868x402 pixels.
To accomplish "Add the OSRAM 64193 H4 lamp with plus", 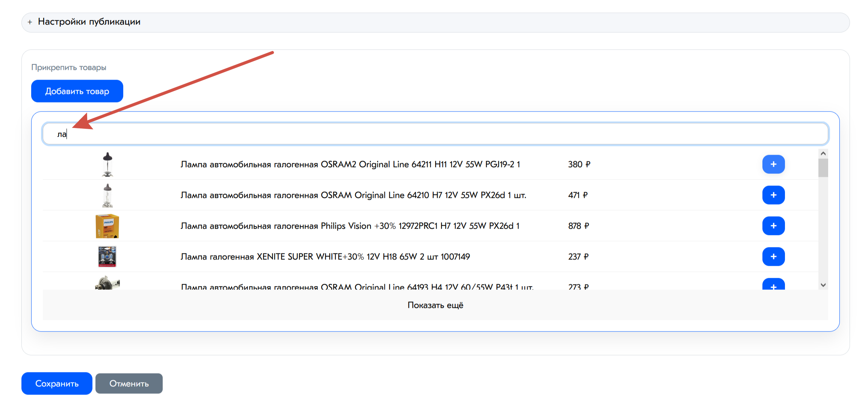I will pos(773,284).
